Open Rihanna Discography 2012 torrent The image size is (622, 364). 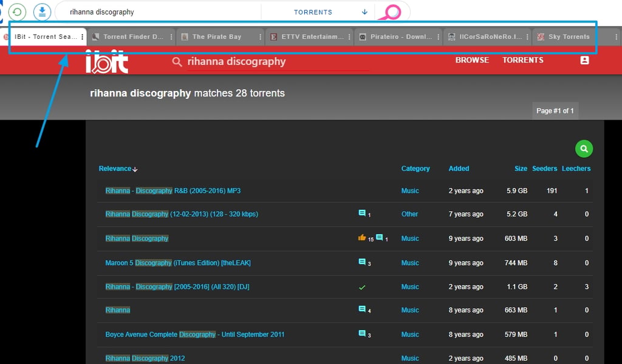coord(145,359)
